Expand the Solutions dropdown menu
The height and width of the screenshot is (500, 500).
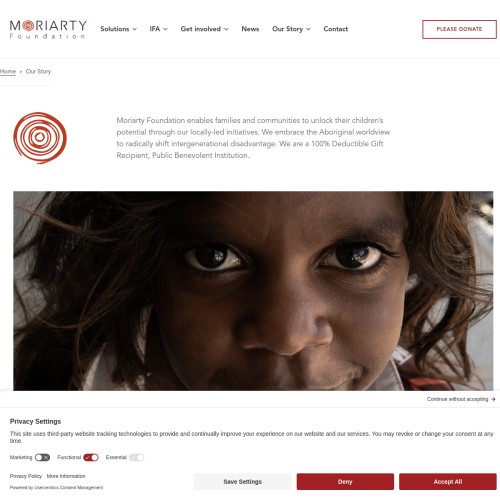point(118,29)
